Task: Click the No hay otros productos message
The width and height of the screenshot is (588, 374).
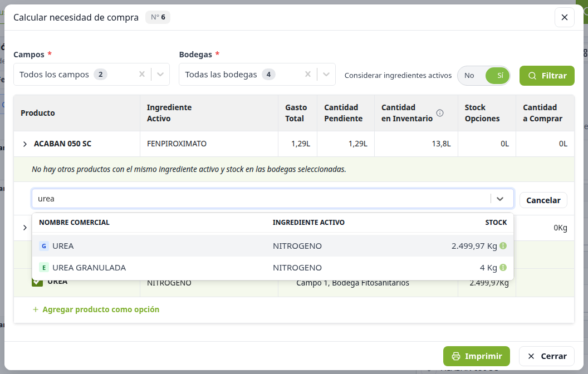Action: click(x=189, y=169)
